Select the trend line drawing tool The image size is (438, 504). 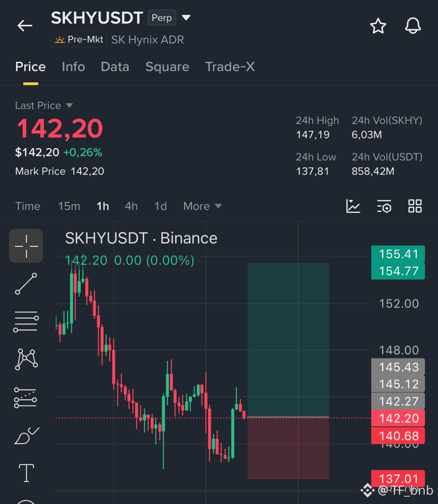[x=26, y=284]
